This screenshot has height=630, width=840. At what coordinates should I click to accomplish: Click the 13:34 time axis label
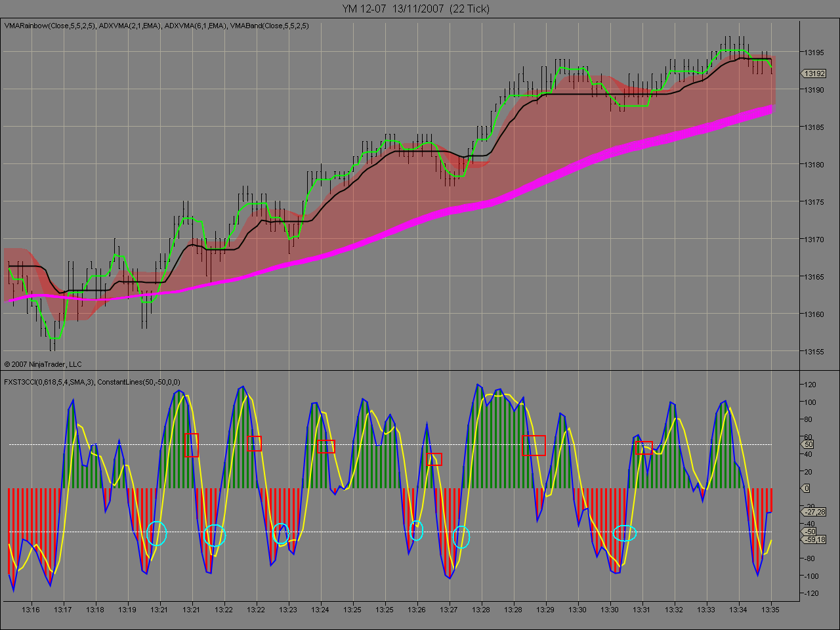(738, 610)
